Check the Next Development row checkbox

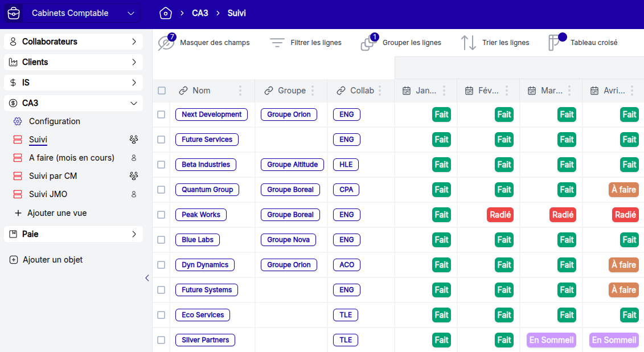(x=162, y=114)
